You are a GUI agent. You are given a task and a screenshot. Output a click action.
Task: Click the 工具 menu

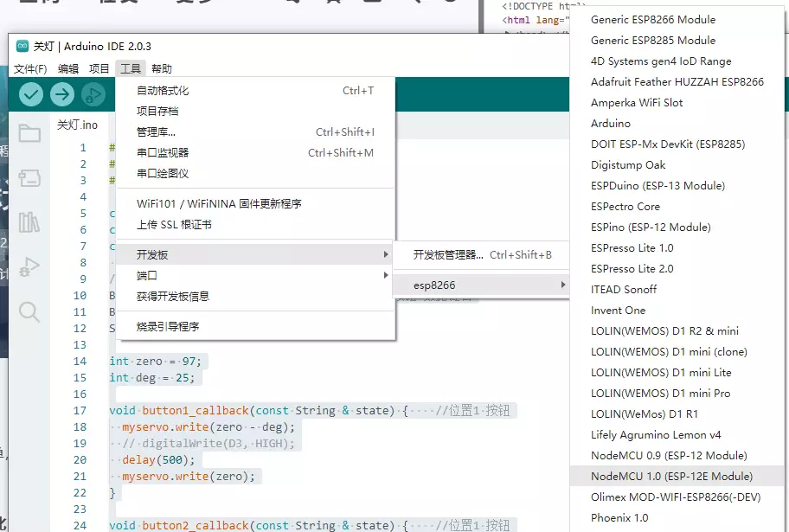tap(131, 68)
